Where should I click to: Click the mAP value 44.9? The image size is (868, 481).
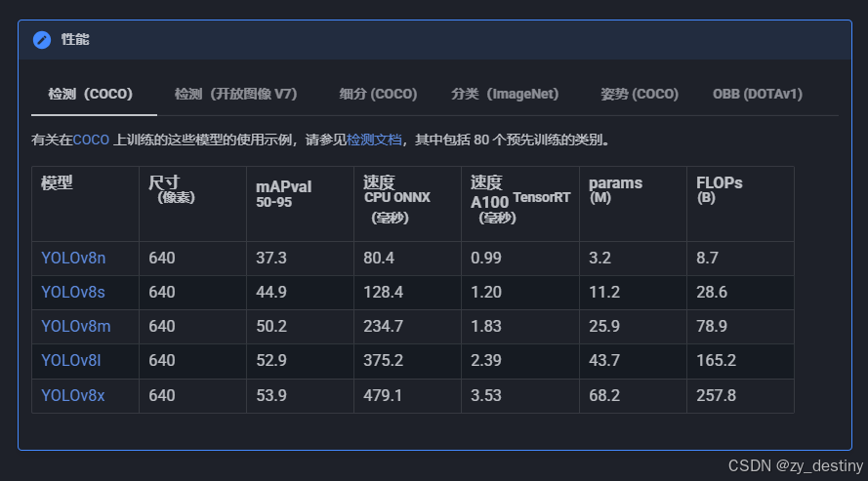click(x=271, y=293)
